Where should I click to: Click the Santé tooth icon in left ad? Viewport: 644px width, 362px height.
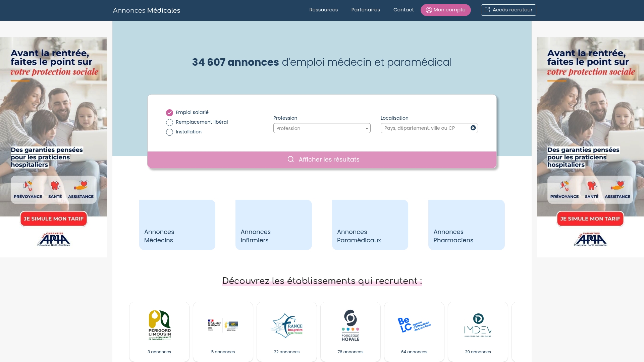[55, 185]
